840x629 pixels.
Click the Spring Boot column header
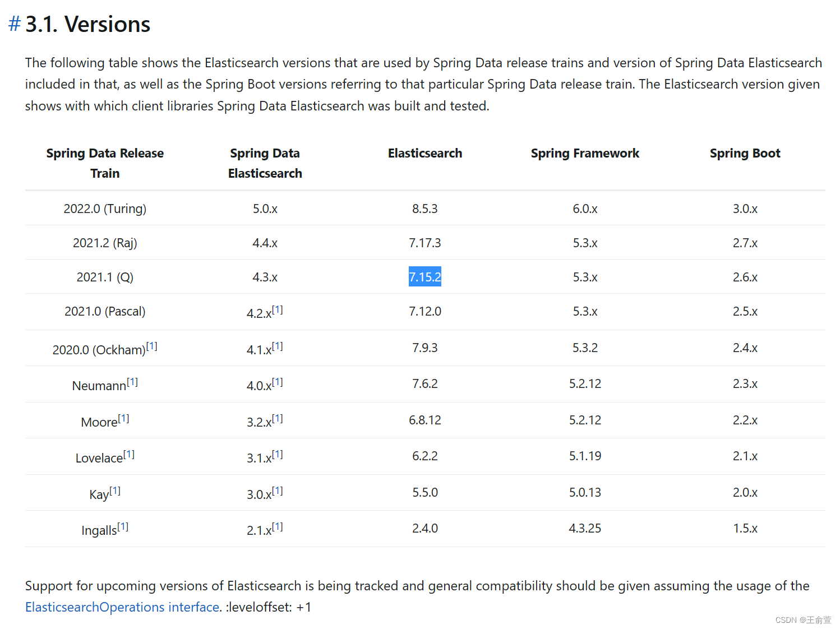pos(745,153)
